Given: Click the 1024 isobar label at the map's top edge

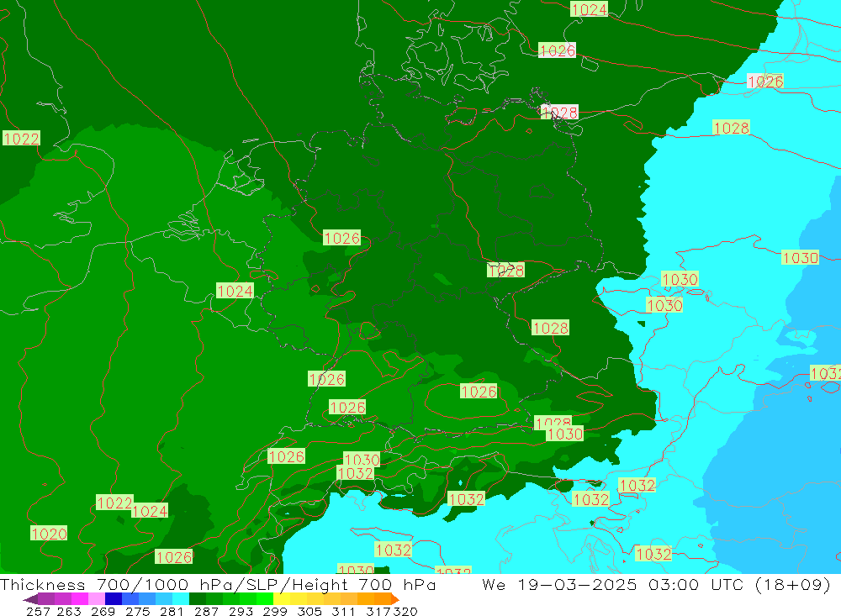Looking at the screenshot, I should (589, 9).
